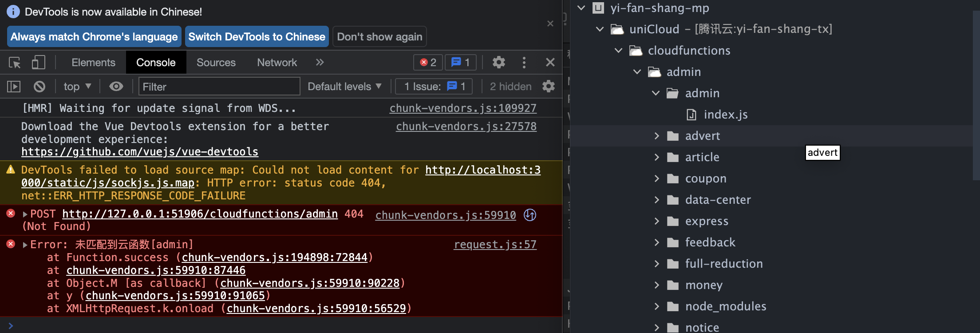The width and height of the screenshot is (980, 333).
Task: Click the clear console icon
Action: (40, 87)
